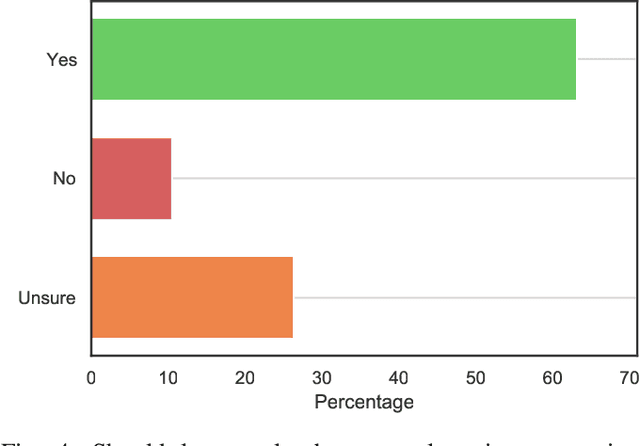Image resolution: width=640 pixels, height=446 pixels.
Task: Click the 40 tick label
Action: click(399, 377)
